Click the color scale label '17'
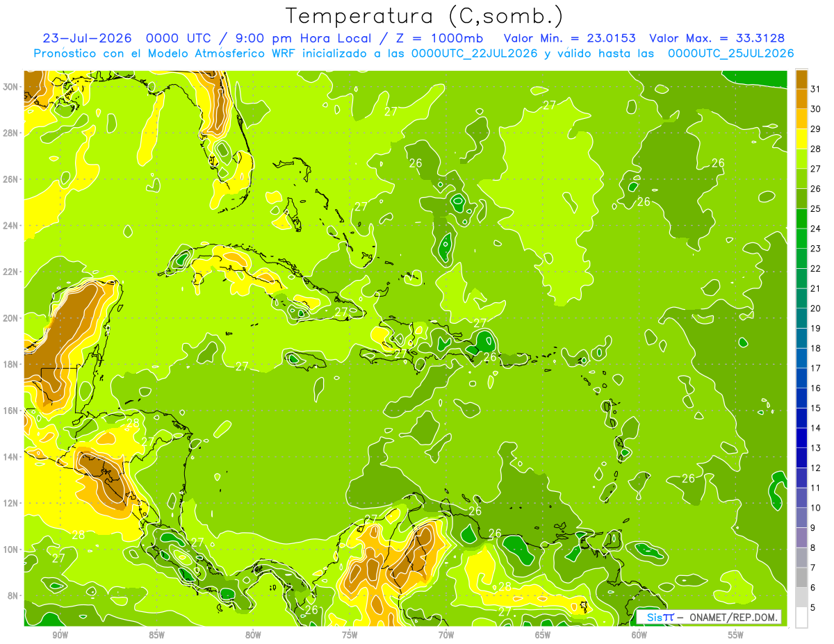Screen dimensions: 834x644 pos(815,368)
